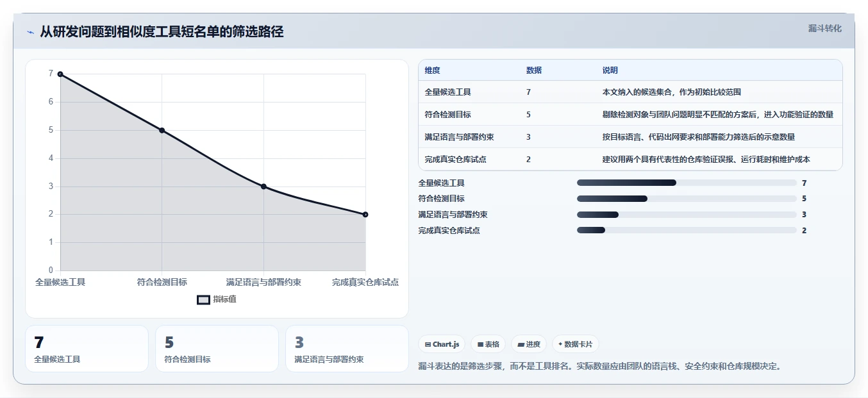Click the 维度 column header
The image size is (868, 398).
(x=433, y=70)
